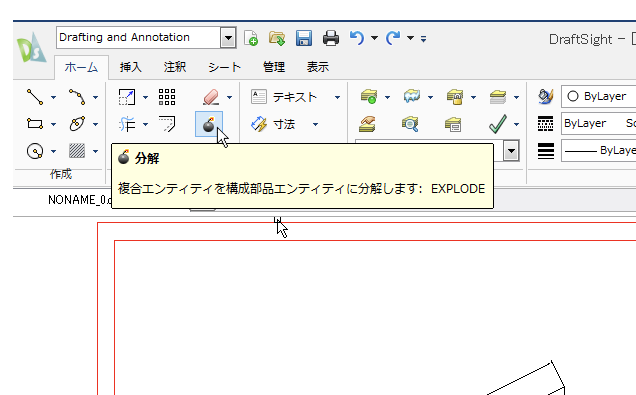
Task: Expand Circle tool options arrow
Action: (53, 152)
